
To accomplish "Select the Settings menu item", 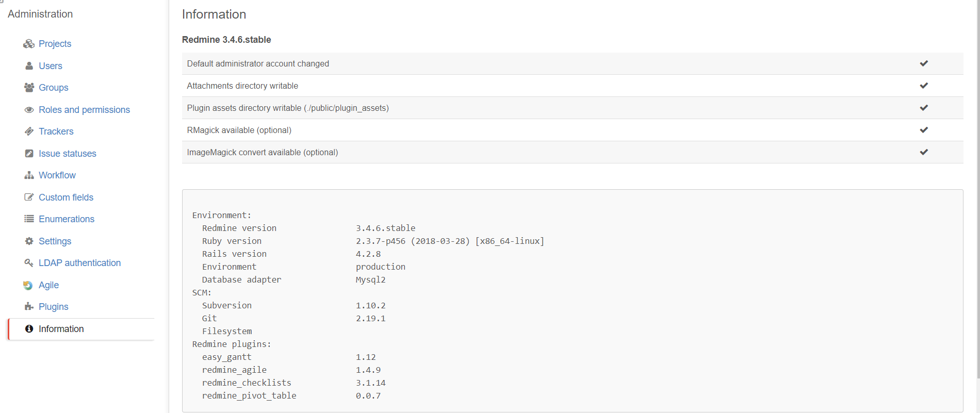I will tap(55, 241).
